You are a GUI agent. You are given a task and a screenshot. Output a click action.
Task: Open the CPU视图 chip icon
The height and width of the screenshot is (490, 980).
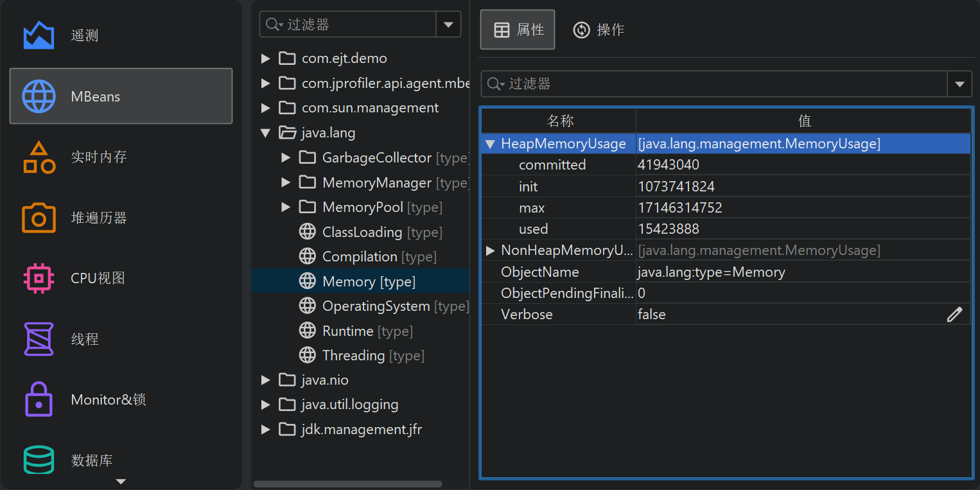point(39,279)
